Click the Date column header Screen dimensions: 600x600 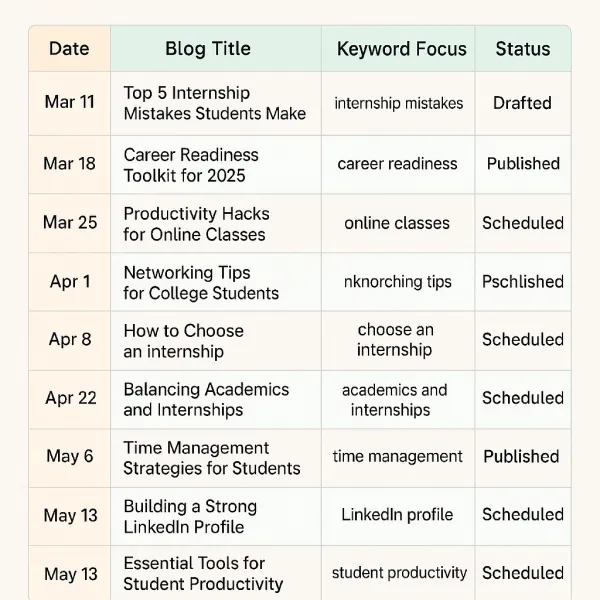[x=69, y=49]
